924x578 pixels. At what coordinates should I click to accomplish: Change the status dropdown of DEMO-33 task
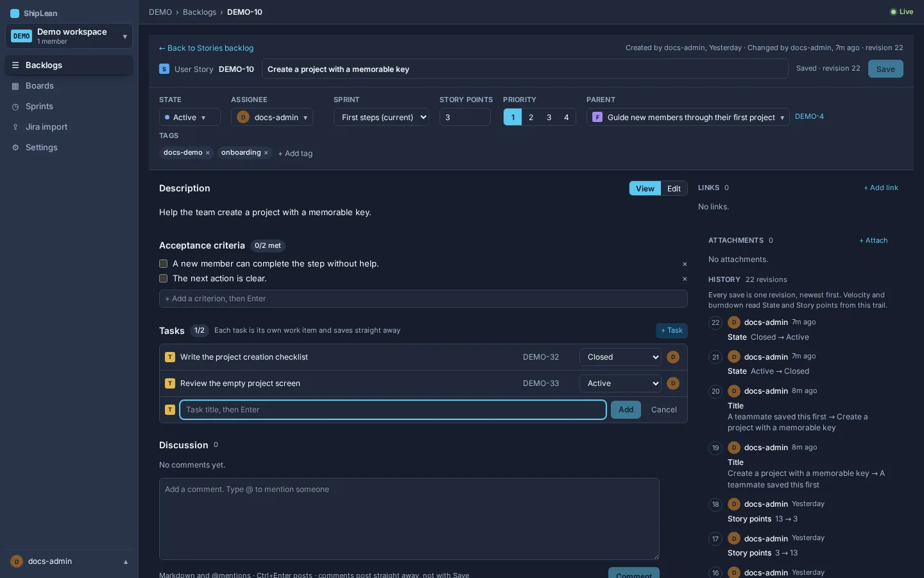(x=620, y=383)
